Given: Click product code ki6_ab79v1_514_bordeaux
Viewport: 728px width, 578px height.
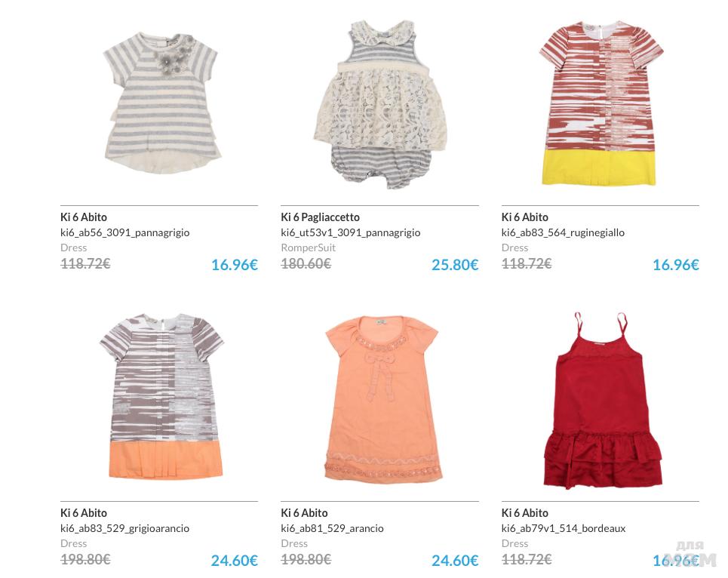Looking at the screenshot, I should click(x=564, y=528).
